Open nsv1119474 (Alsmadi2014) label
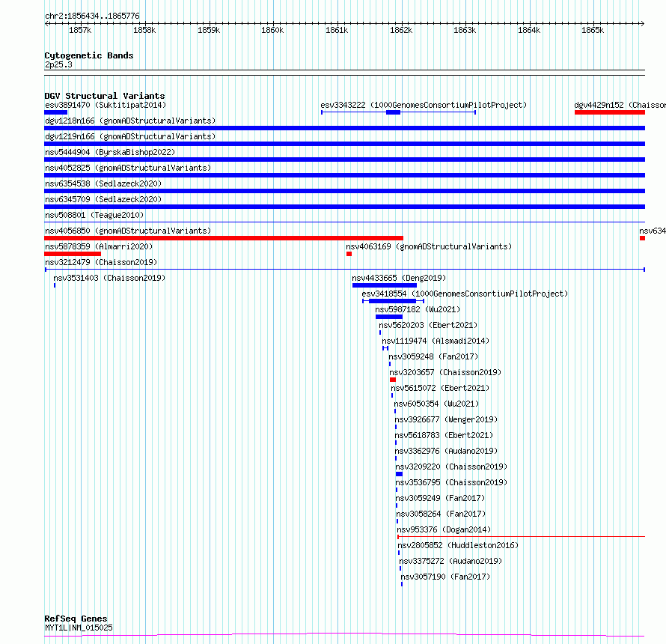Viewport: 666px width, 644px height. point(436,341)
